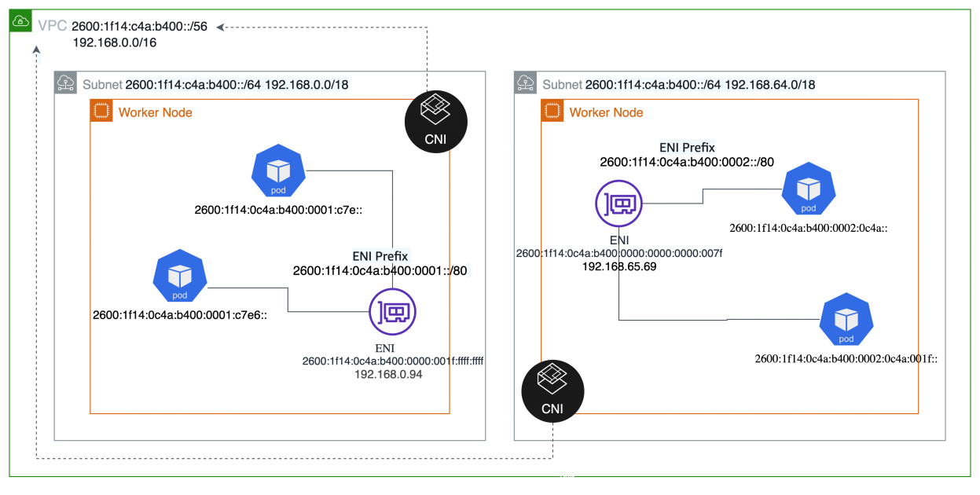
Task: Select the upper pod in right worker node
Action: click(x=808, y=189)
